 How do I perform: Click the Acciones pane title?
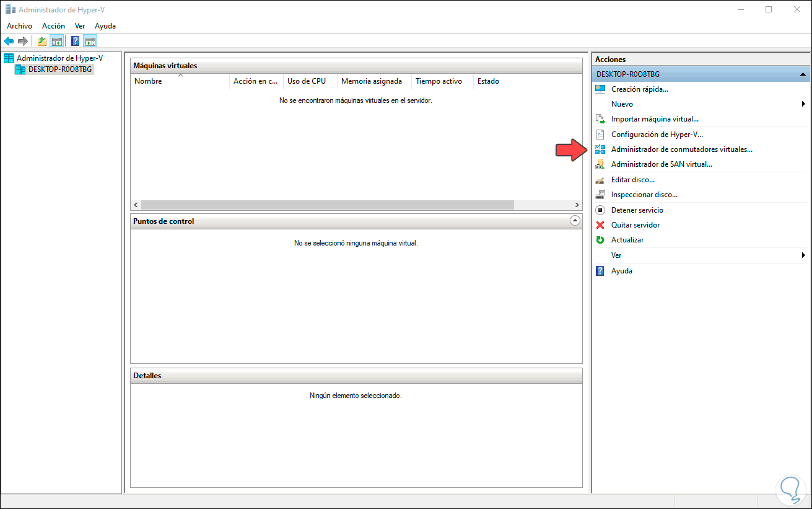coord(611,60)
